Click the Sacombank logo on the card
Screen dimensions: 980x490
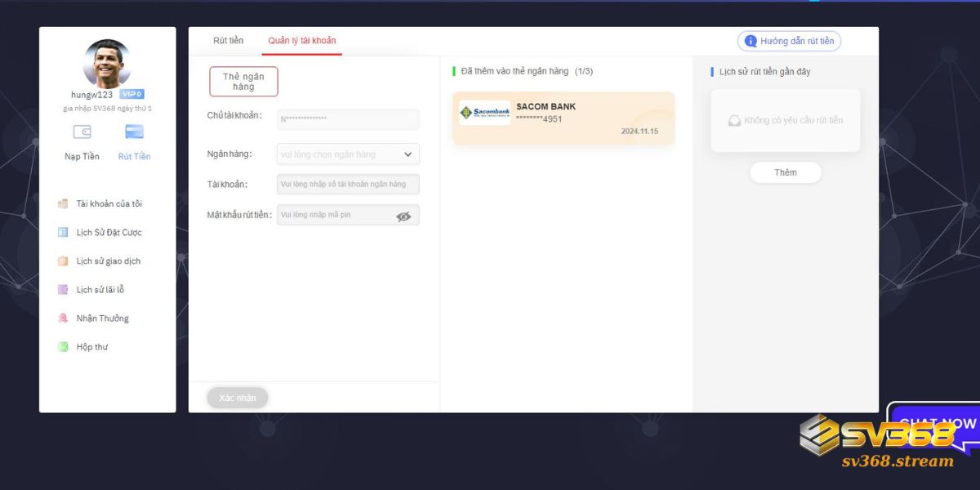point(485,113)
